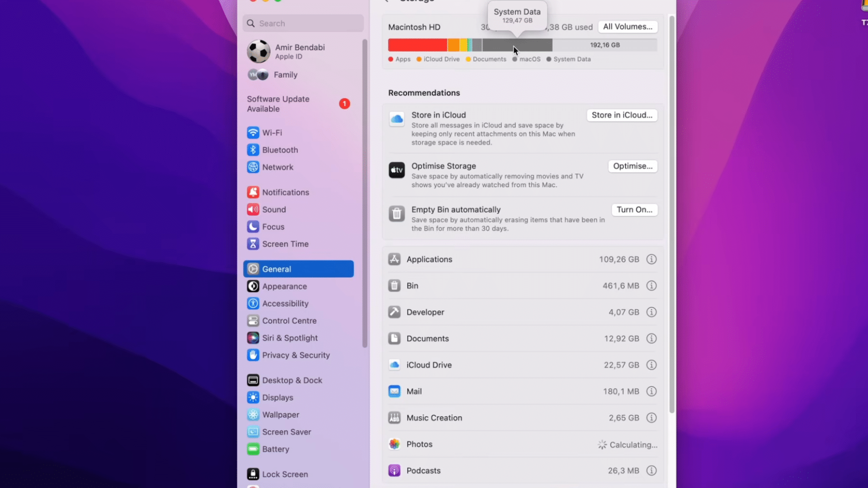Image resolution: width=868 pixels, height=488 pixels.
Task: Click the red Software Update badge
Action: click(344, 104)
